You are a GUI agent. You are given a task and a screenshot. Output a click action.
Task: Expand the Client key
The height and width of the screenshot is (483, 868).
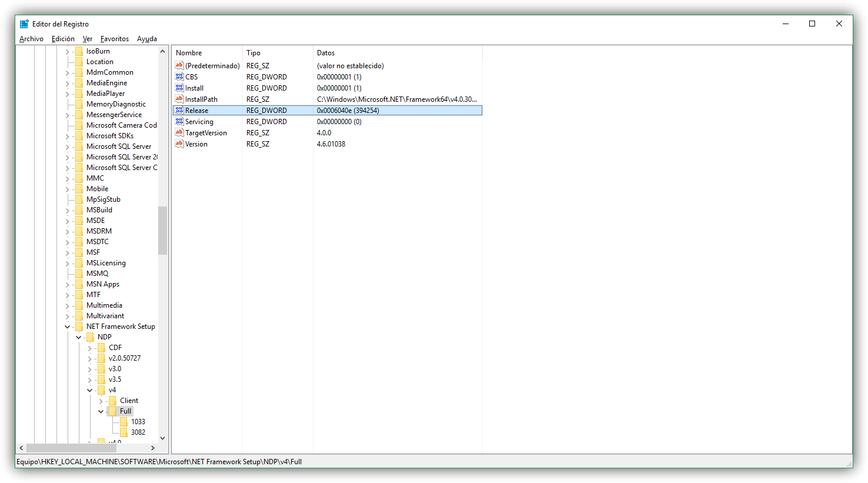point(101,401)
